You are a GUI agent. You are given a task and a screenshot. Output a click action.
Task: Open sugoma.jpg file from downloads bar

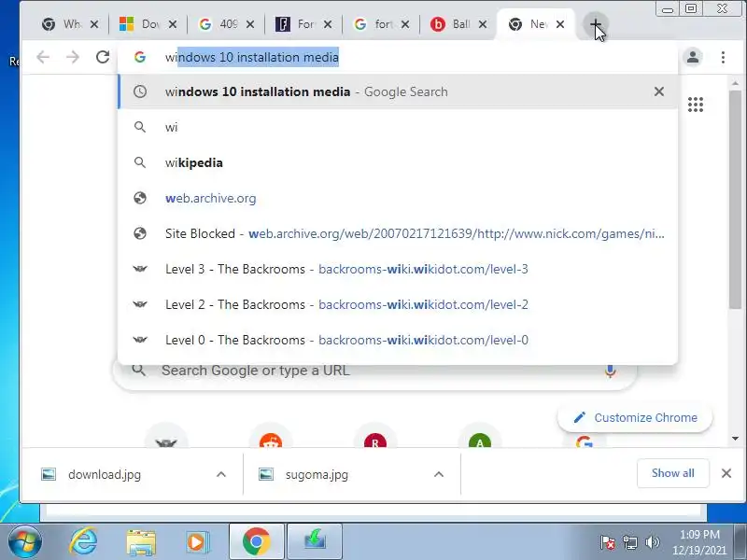click(x=317, y=474)
